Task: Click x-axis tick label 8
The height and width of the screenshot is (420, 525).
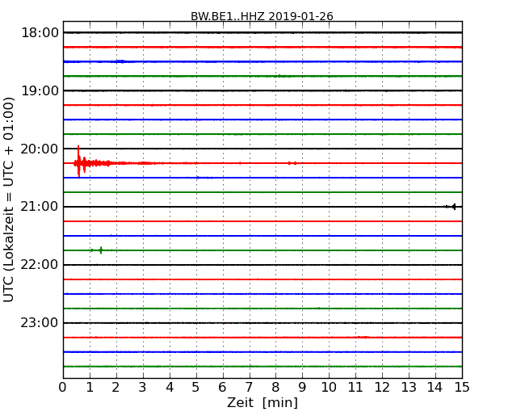Action: (x=275, y=387)
